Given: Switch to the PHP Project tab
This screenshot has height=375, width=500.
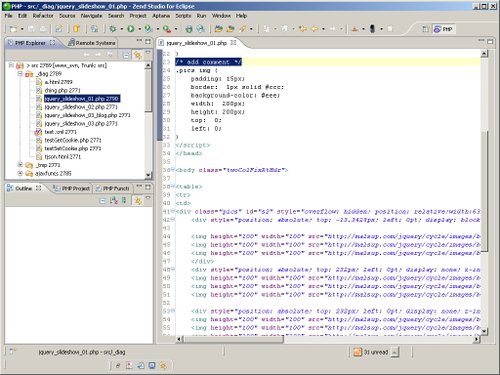Looking at the screenshot, I should pyautogui.click(x=72, y=188).
